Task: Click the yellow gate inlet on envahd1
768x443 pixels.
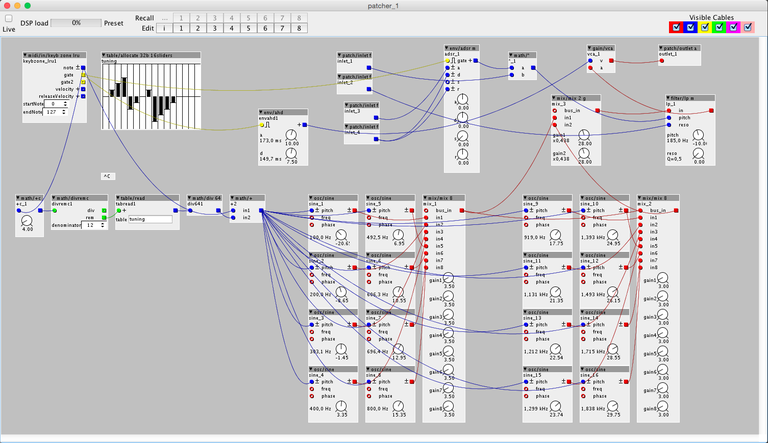Action: tap(262, 125)
